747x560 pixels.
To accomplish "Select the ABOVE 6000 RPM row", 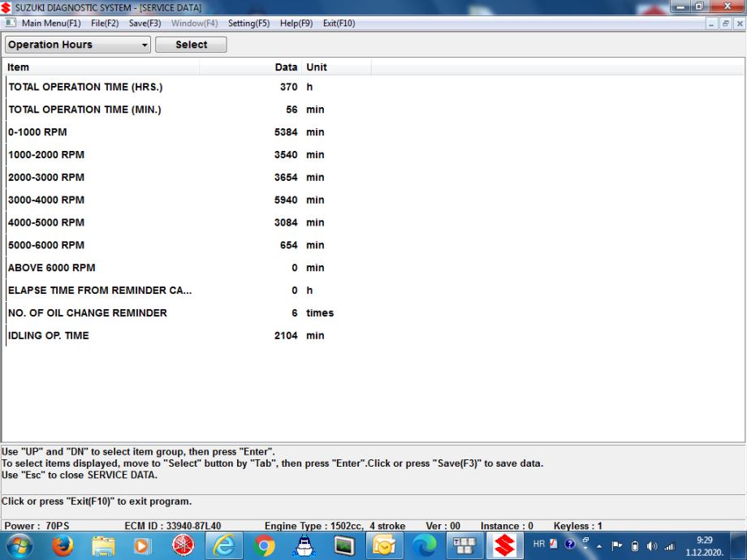I will (188, 268).
